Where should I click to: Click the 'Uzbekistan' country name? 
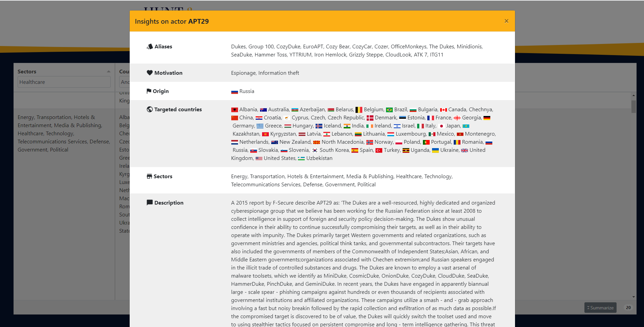[319, 158]
